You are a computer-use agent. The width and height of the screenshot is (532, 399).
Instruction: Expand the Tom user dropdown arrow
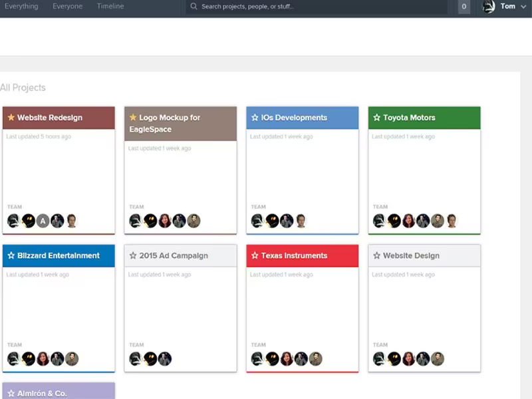tap(523, 7)
